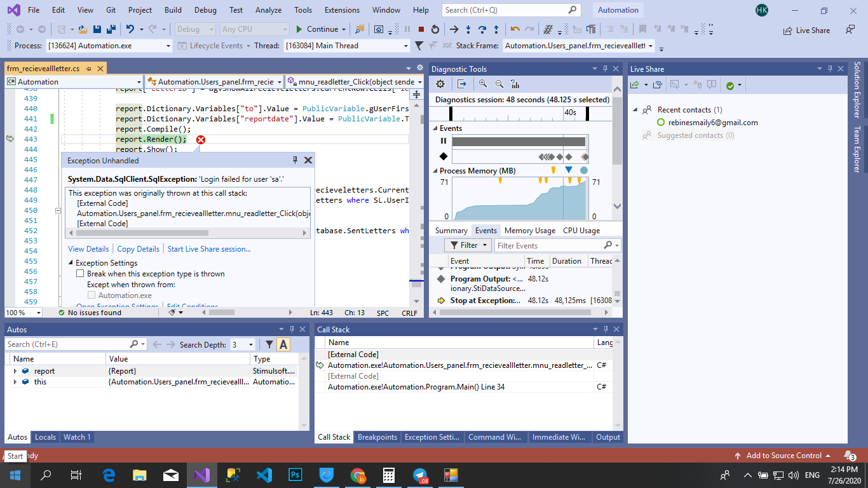Open Telegram from the taskbar
The height and width of the screenshot is (488, 868).
[420, 475]
